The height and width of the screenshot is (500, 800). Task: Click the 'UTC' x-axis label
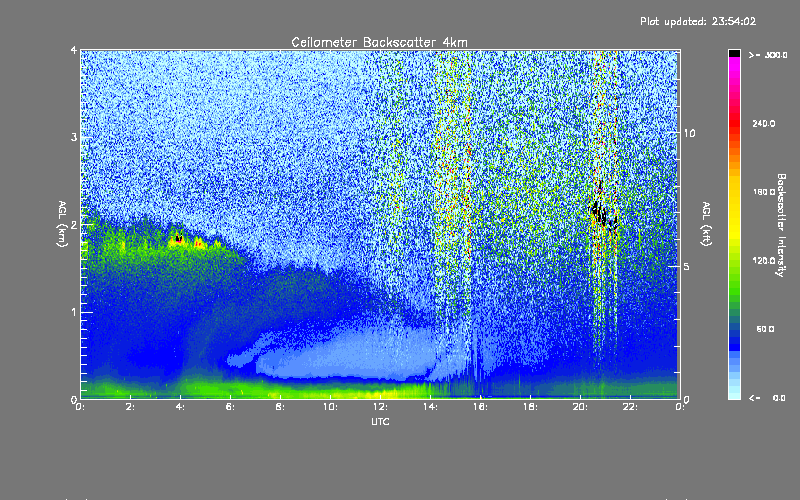coord(380,421)
